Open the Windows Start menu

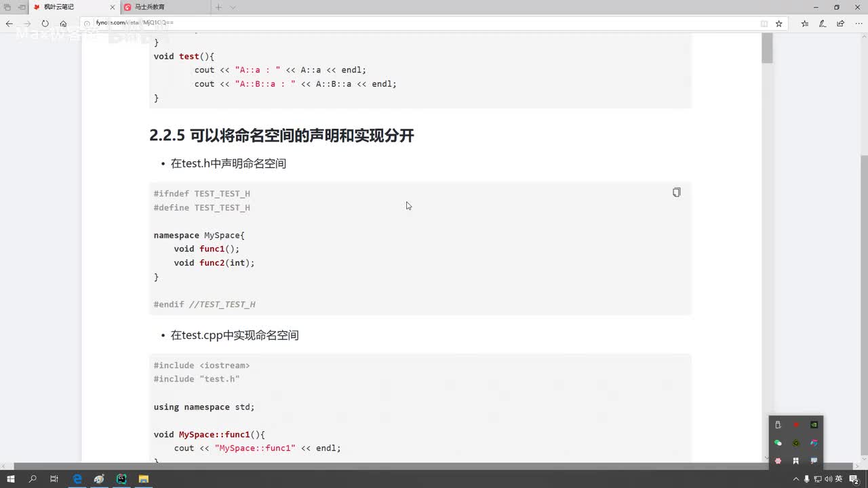tap(11, 479)
